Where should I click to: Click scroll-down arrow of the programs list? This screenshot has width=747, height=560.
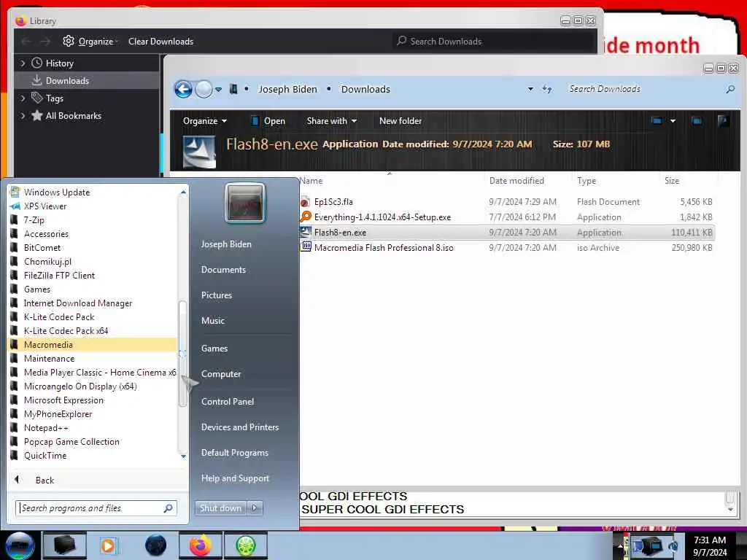[183, 456]
